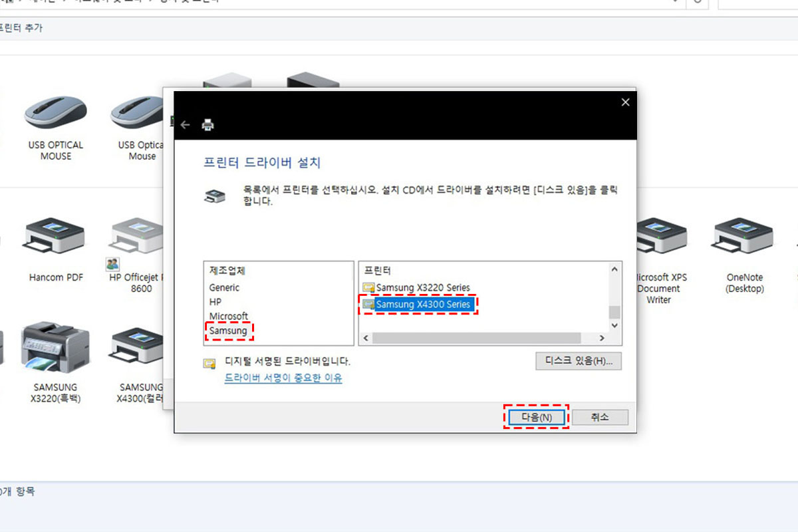The height and width of the screenshot is (532, 798).
Task: Click the 프린터 추가 toolbar command
Action: tap(20, 29)
